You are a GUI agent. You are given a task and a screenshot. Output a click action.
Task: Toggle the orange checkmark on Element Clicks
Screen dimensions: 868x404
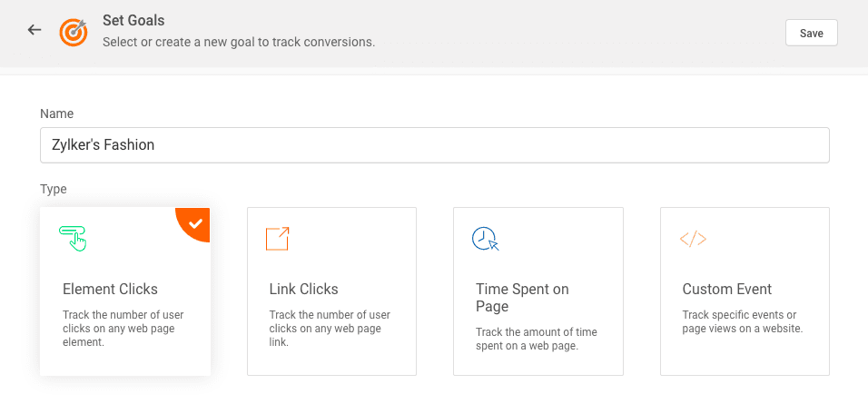[x=196, y=222]
